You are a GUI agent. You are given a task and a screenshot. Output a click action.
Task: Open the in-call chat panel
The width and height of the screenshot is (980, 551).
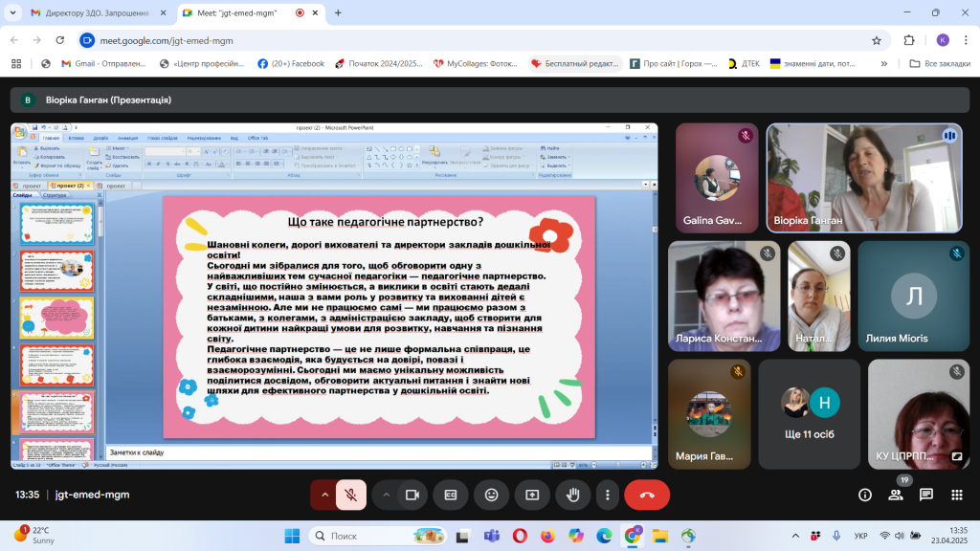tap(926, 495)
